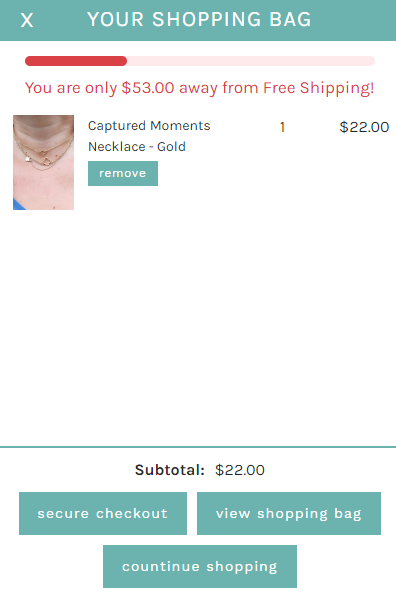Viewport: 396px width, 602px height.
Task: Proceed to secure checkout
Action: [x=103, y=513]
